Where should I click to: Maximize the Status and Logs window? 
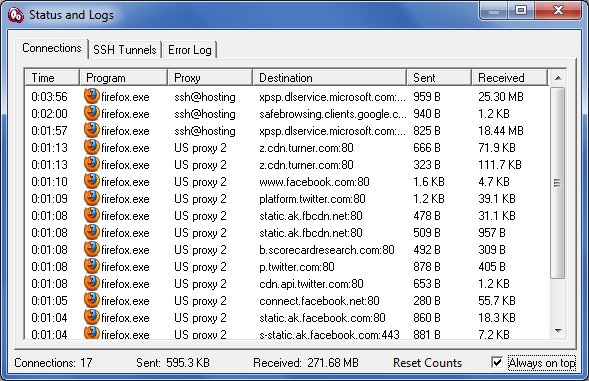pos(521,11)
